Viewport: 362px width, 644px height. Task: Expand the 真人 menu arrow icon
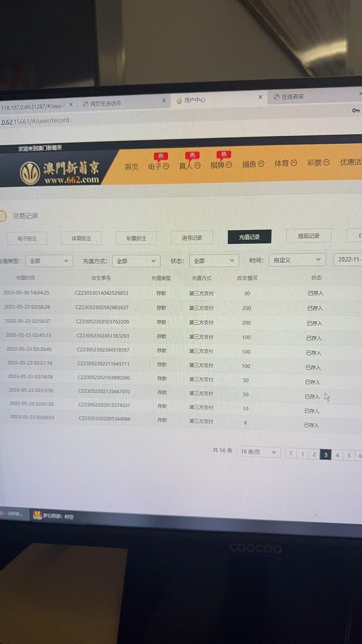(x=197, y=165)
